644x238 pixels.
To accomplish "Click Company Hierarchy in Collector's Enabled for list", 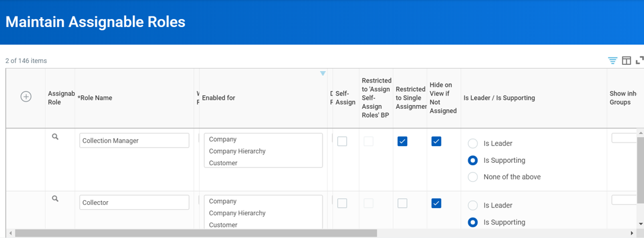I will [x=237, y=213].
